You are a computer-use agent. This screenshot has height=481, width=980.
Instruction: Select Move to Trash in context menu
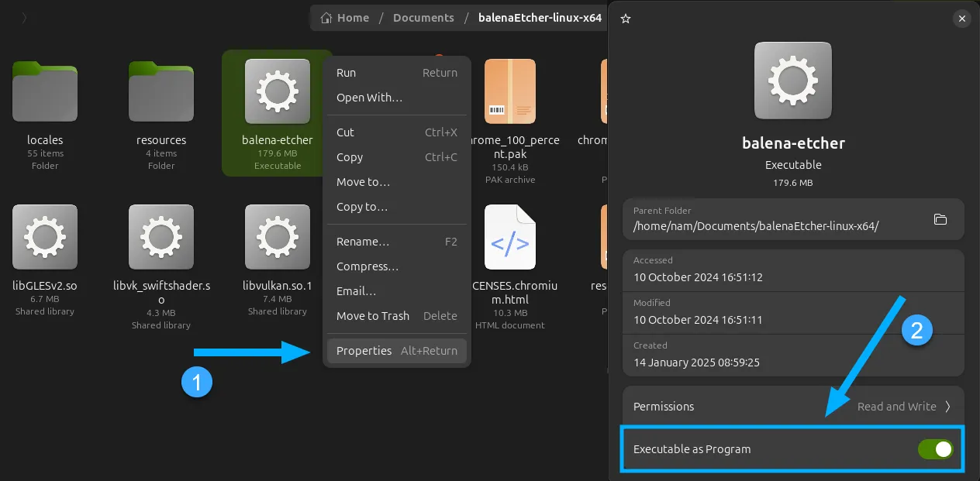point(397,316)
